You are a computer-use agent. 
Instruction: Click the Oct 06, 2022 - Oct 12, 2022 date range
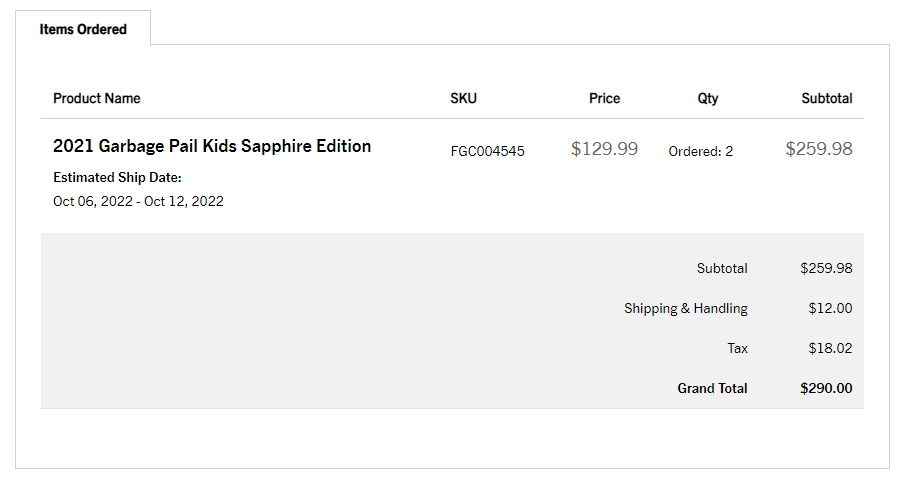(x=138, y=201)
